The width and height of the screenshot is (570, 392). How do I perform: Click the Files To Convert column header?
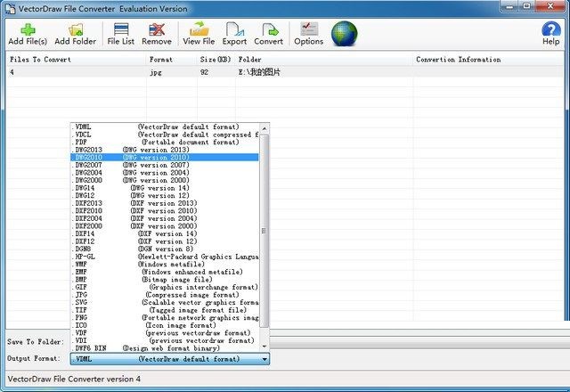pyautogui.click(x=39, y=59)
